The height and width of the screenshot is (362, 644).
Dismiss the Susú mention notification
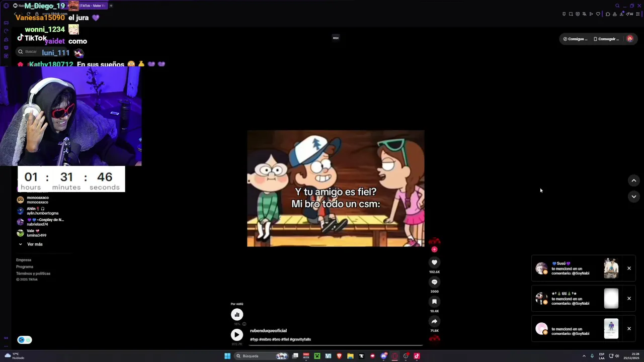(629, 268)
